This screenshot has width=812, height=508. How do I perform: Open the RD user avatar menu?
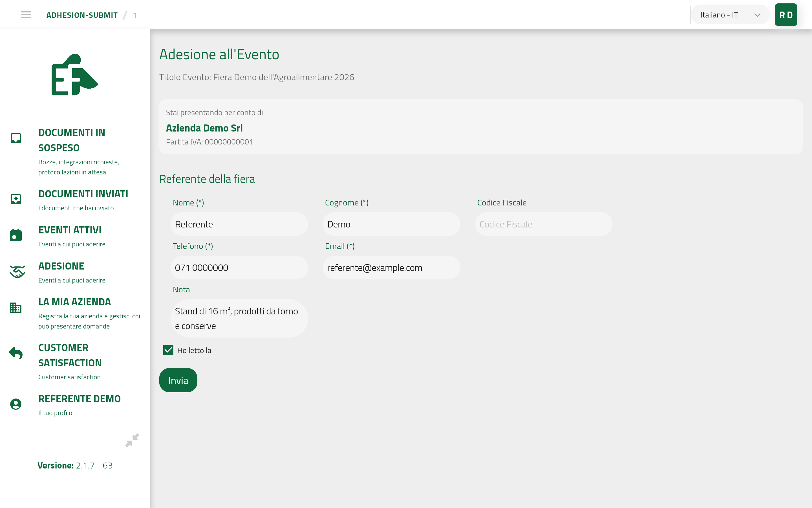click(786, 15)
